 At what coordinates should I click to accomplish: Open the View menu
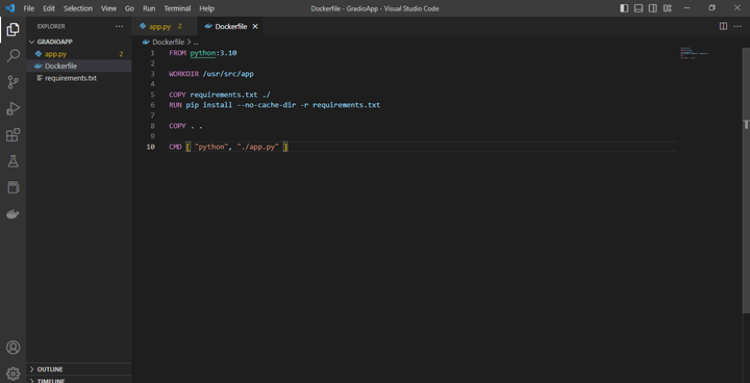(x=109, y=9)
